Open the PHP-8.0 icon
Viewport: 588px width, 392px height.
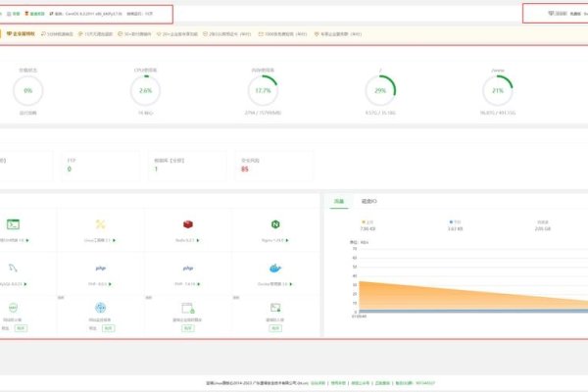[100, 268]
